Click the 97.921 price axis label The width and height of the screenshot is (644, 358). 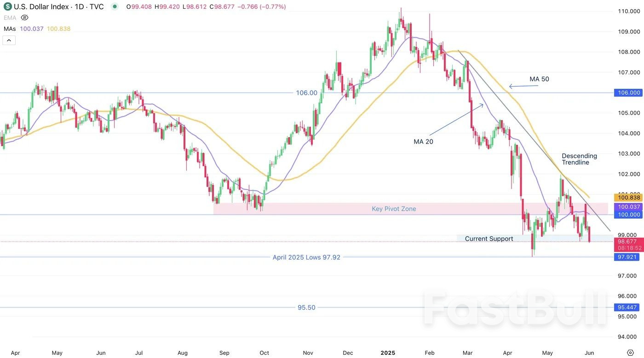[627, 257]
